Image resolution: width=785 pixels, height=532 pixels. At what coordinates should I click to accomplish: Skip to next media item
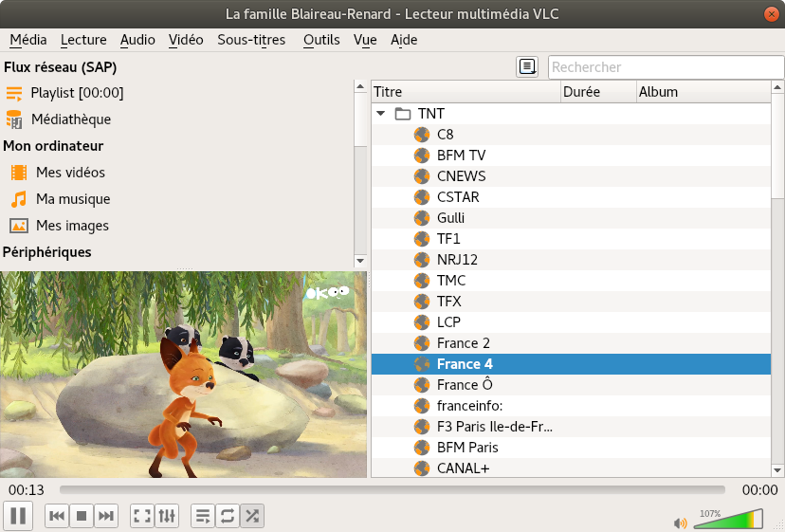click(x=106, y=516)
